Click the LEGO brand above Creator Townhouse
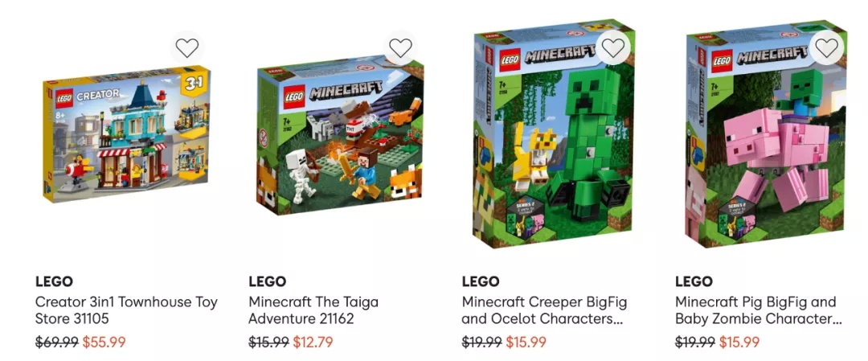This screenshot has width=868, height=361. click(55, 281)
